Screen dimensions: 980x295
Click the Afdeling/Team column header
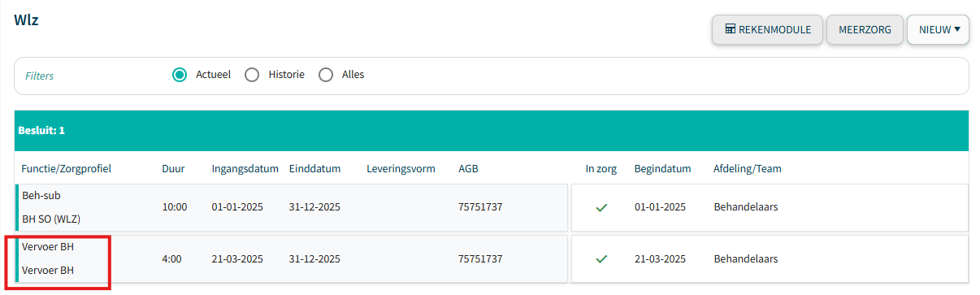(x=748, y=169)
